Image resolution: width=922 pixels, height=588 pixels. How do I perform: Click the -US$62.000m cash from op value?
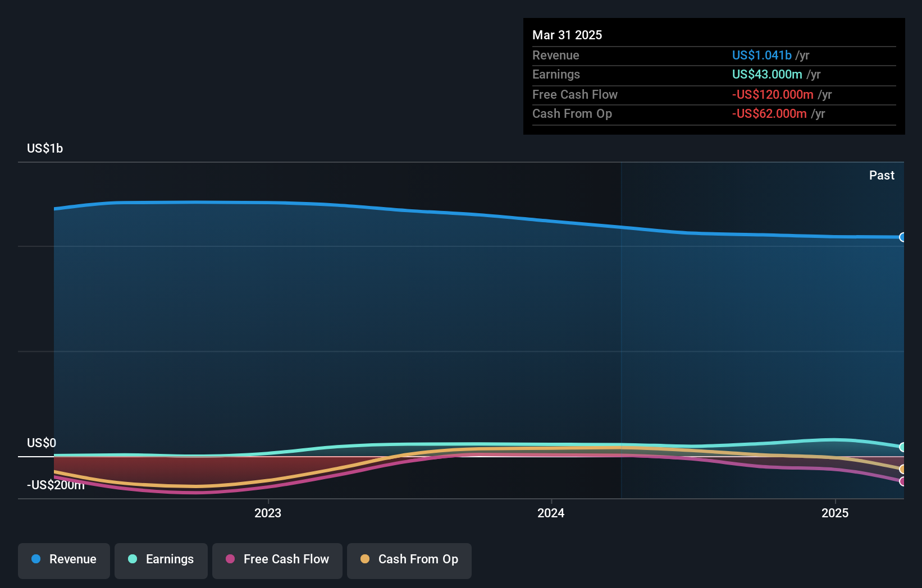769,113
